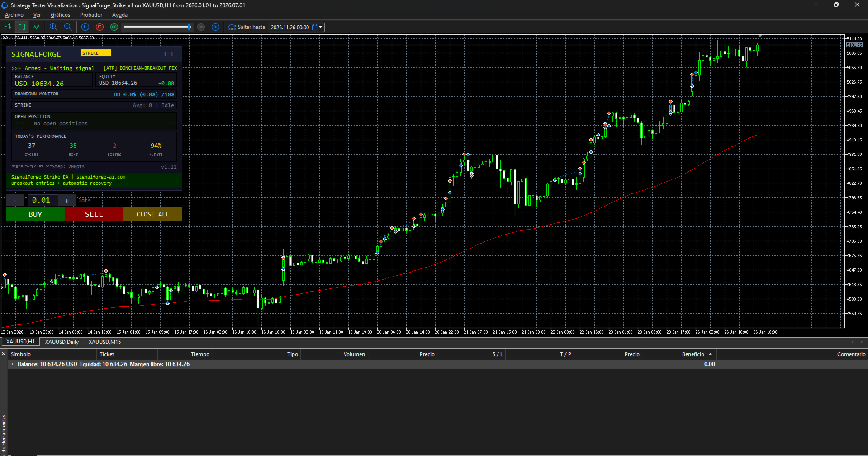Zoom in on the chart

[53, 27]
